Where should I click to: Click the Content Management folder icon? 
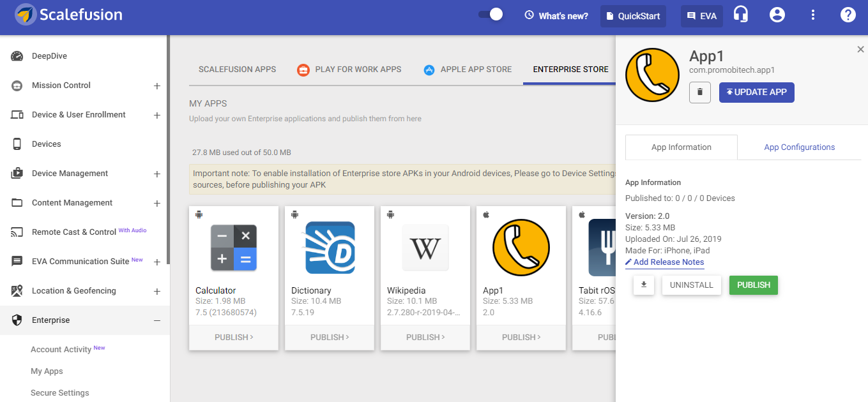click(x=17, y=203)
